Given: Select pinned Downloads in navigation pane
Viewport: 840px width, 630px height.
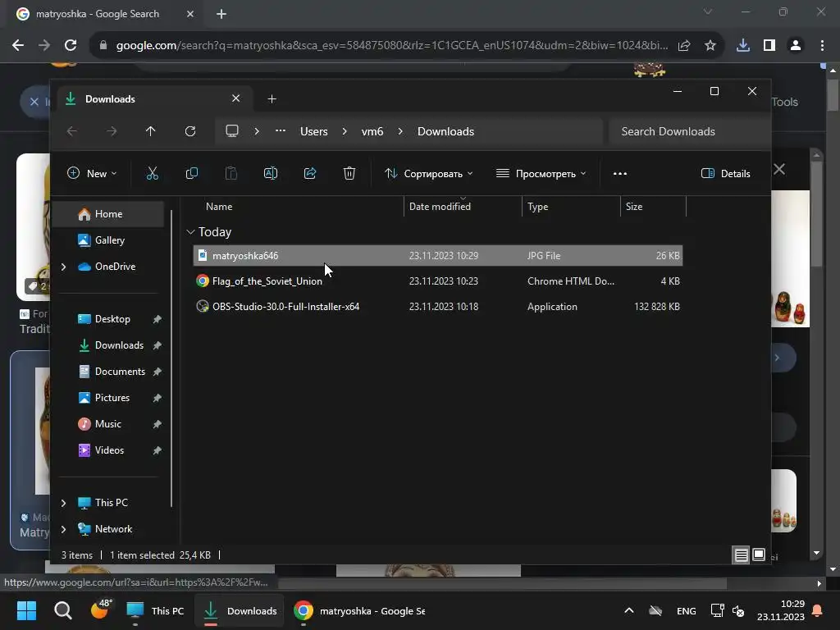Looking at the screenshot, I should pyautogui.click(x=119, y=345).
